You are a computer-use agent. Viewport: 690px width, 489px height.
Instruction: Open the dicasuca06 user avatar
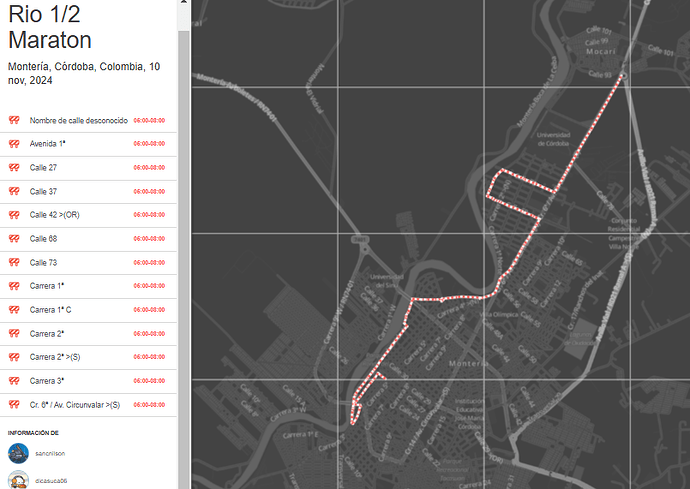[17, 480]
